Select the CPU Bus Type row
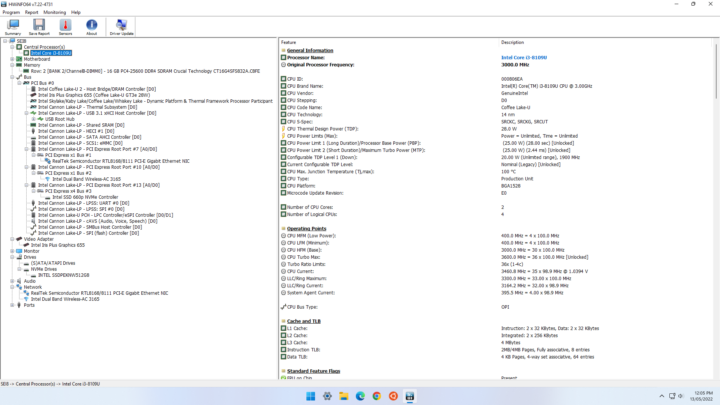720x405 pixels. pyautogui.click(x=495, y=307)
